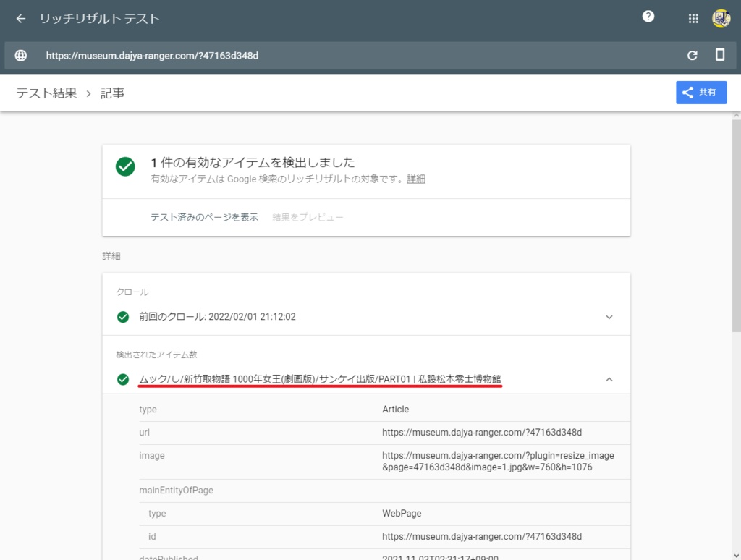Click the globe icon beside the URL
This screenshot has width=741, height=560.
coord(20,55)
